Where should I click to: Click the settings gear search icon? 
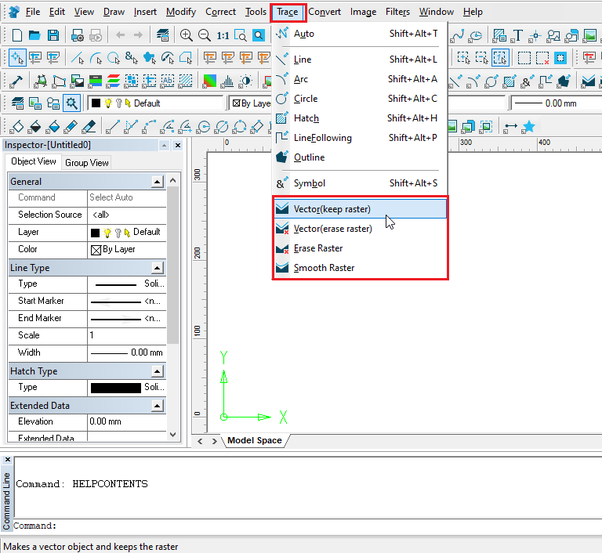[72, 103]
